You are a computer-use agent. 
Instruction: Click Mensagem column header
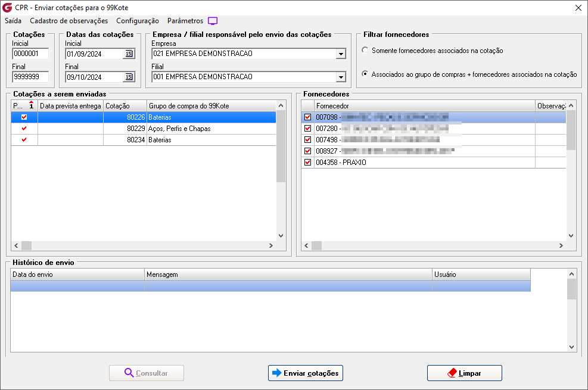(x=288, y=274)
